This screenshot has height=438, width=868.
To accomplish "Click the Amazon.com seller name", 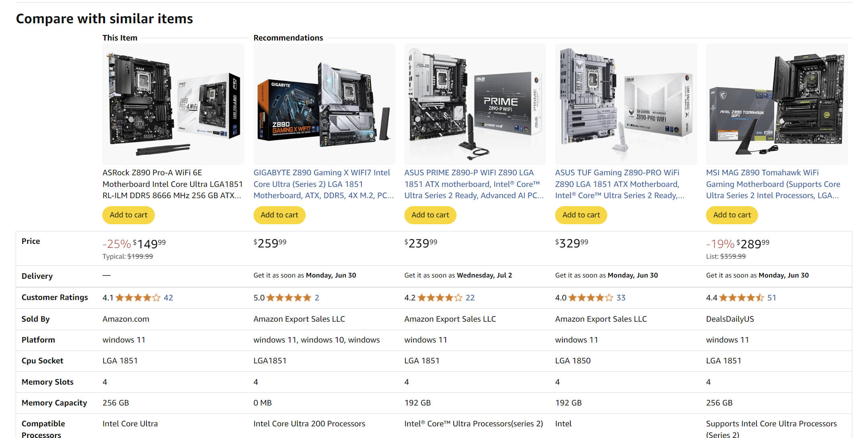I will (x=126, y=319).
